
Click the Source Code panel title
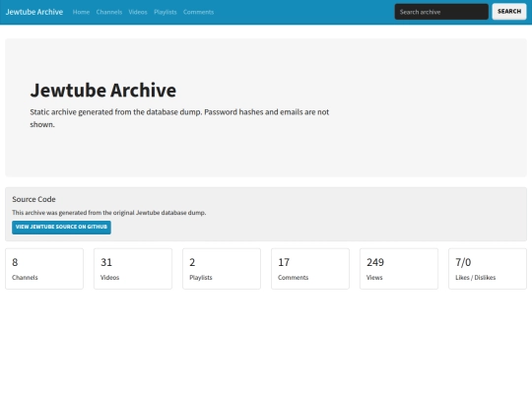pos(33,199)
